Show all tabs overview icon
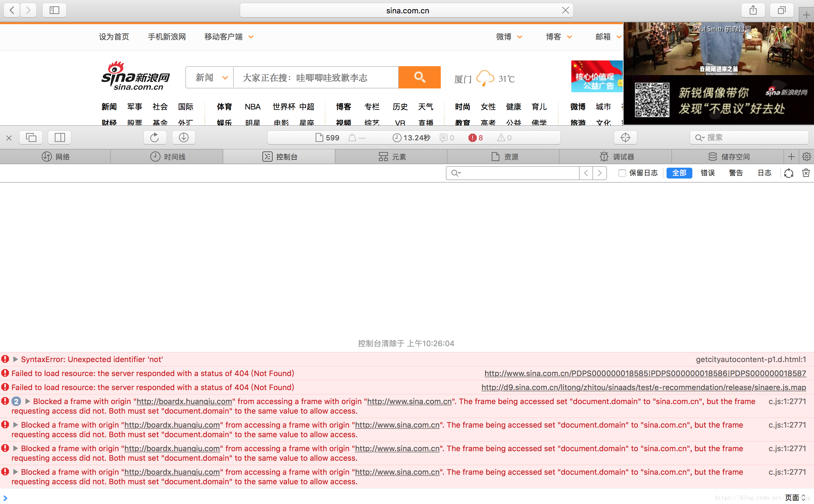Image resolution: width=814 pixels, height=504 pixels. coord(782,10)
